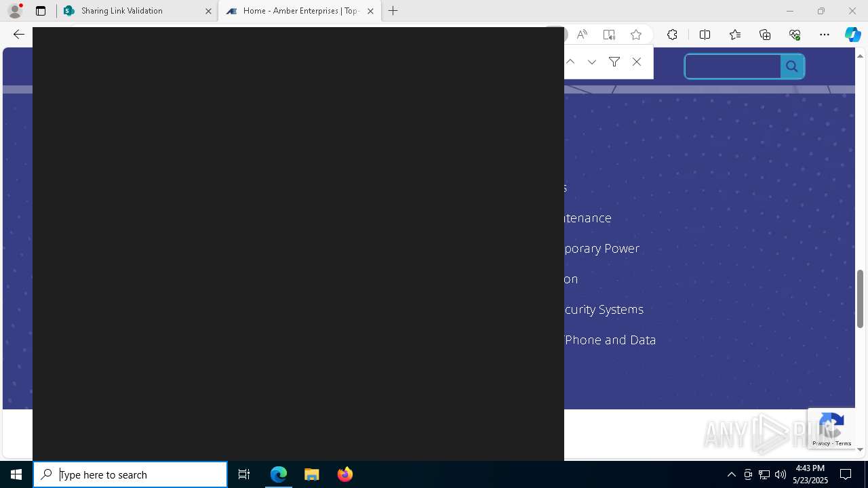Click the page vertical scrollbar thumb
Image resolution: width=868 pixels, height=488 pixels.
click(860, 298)
